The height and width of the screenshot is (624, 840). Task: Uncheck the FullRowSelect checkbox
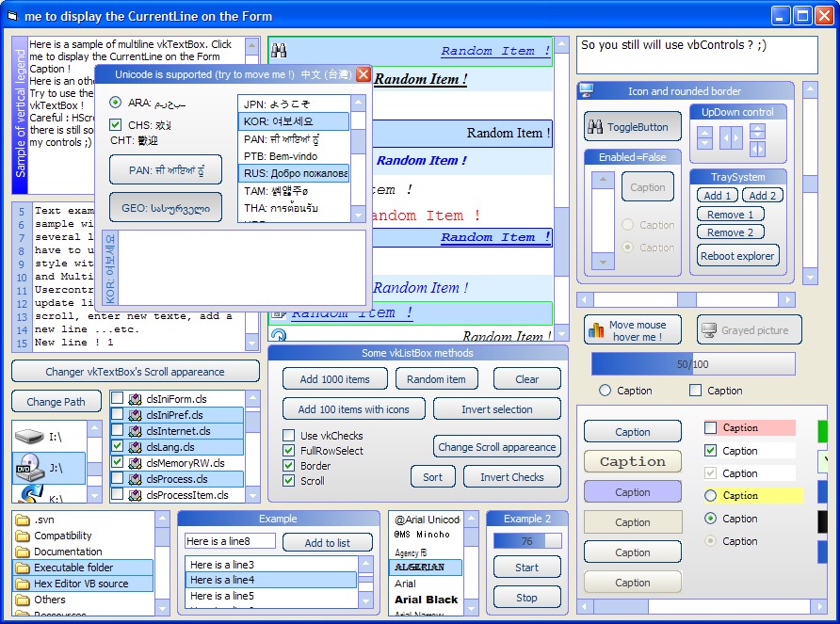click(289, 451)
